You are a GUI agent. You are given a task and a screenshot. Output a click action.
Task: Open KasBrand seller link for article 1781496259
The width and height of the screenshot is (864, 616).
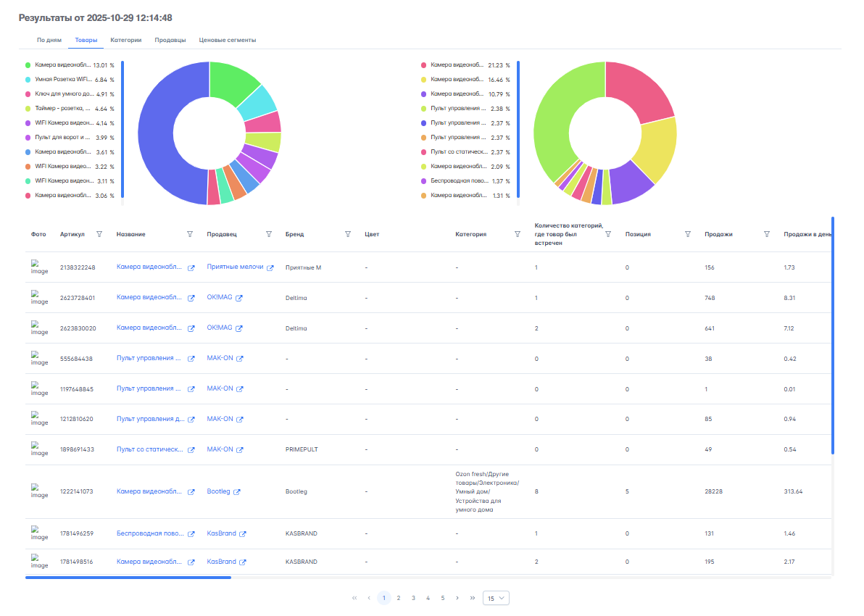pos(221,533)
